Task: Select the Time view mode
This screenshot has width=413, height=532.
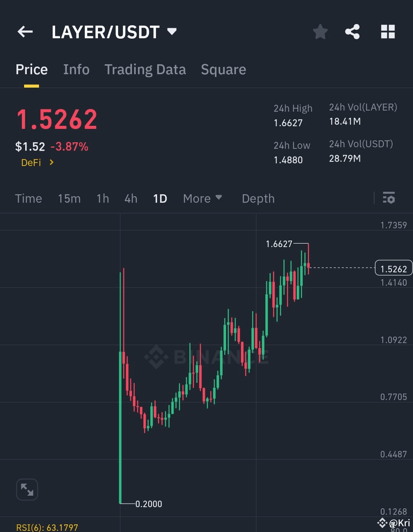Action: click(28, 198)
